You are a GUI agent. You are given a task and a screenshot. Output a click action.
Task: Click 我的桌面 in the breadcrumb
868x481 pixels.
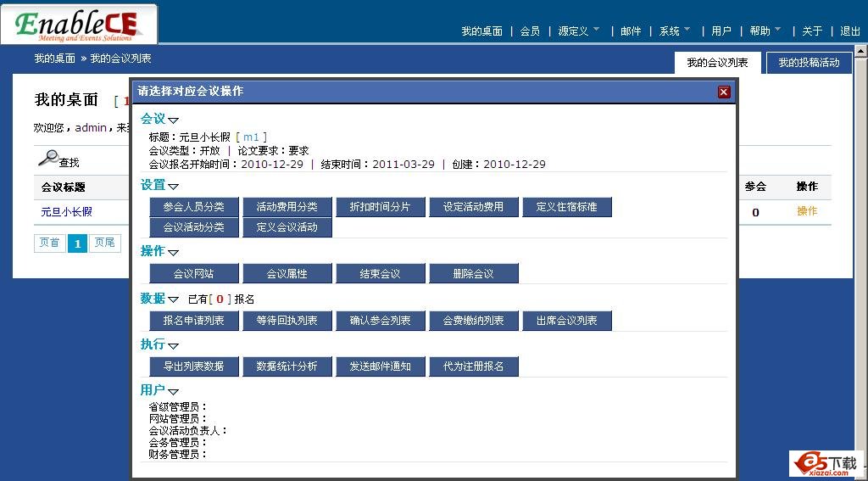[x=55, y=59]
